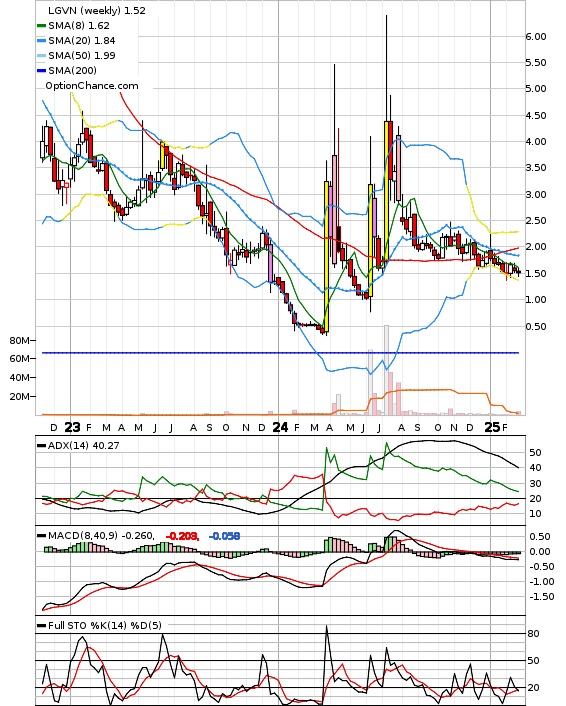
Task: Click the red -0.203 MACD signal value
Action: click(182, 536)
